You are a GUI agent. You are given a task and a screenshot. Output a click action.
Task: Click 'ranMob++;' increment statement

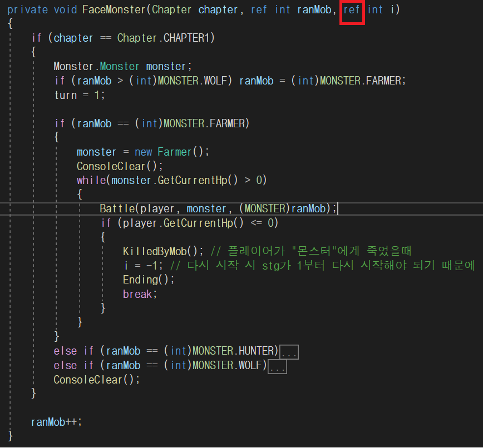tap(56, 422)
